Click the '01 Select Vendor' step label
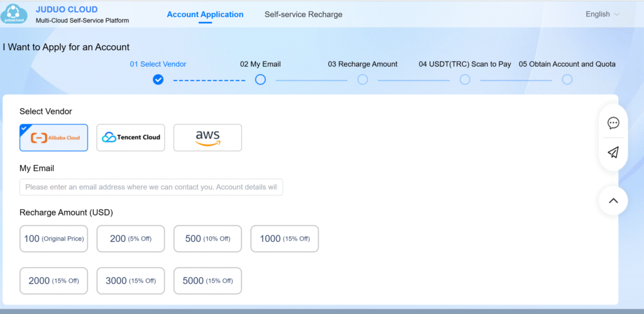 pos(158,64)
